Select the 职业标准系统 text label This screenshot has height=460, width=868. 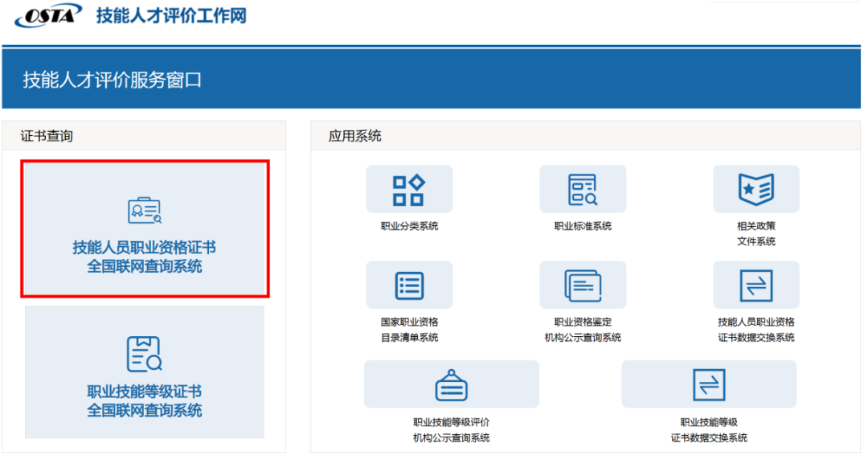(x=583, y=226)
